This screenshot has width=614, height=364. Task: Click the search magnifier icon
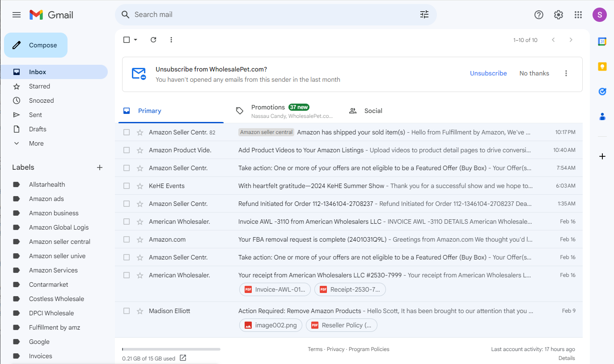[x=126, y=15]
